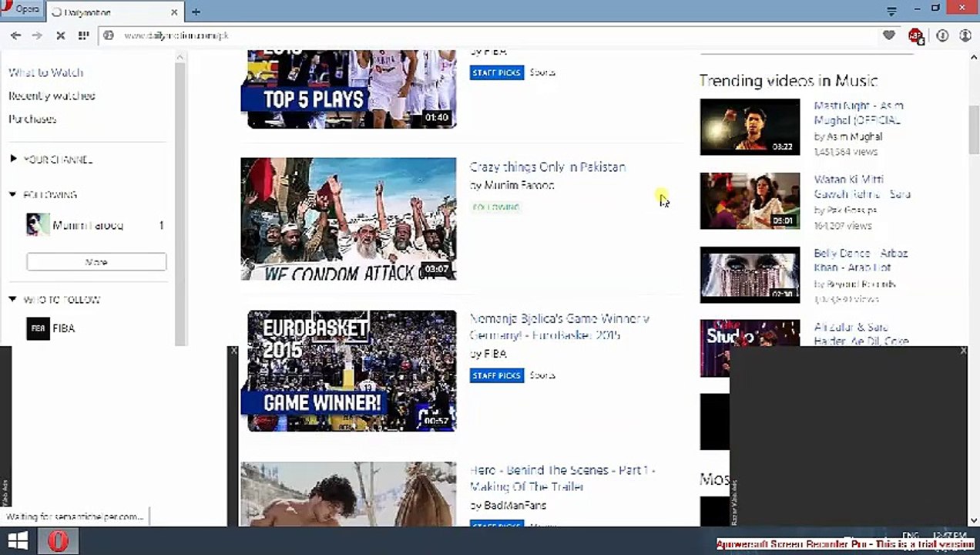This screenshot has height=555, width=980.
Task: Click by Munim Farooq under the video title
Action: (512, 186)
